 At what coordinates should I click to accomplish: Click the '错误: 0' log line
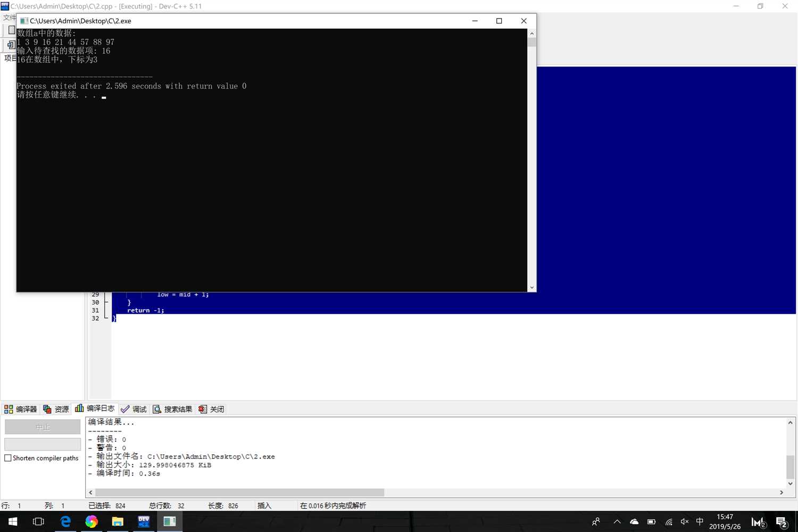pyautogui.click(x=107, y=439)
